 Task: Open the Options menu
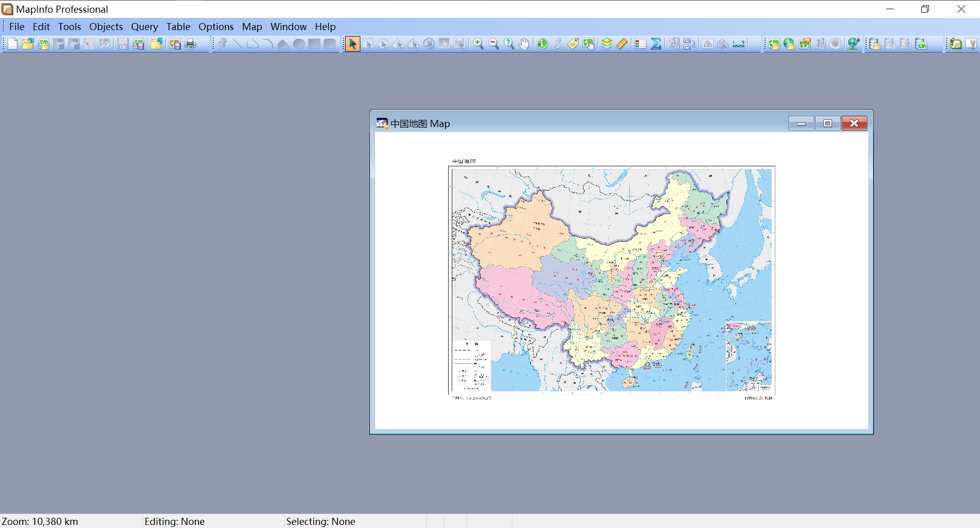[216, 27]
